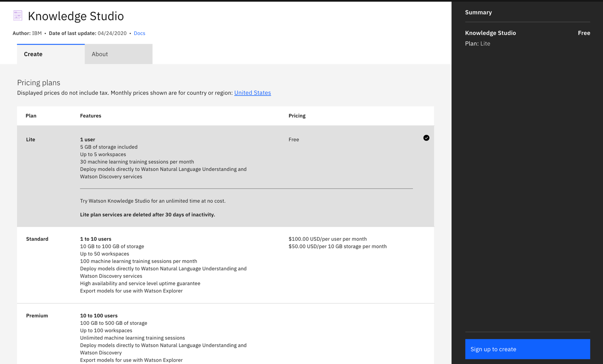Click the Sign up to create button
The height and width of the screenshot is (364, 603).
[x=528, y=349]
